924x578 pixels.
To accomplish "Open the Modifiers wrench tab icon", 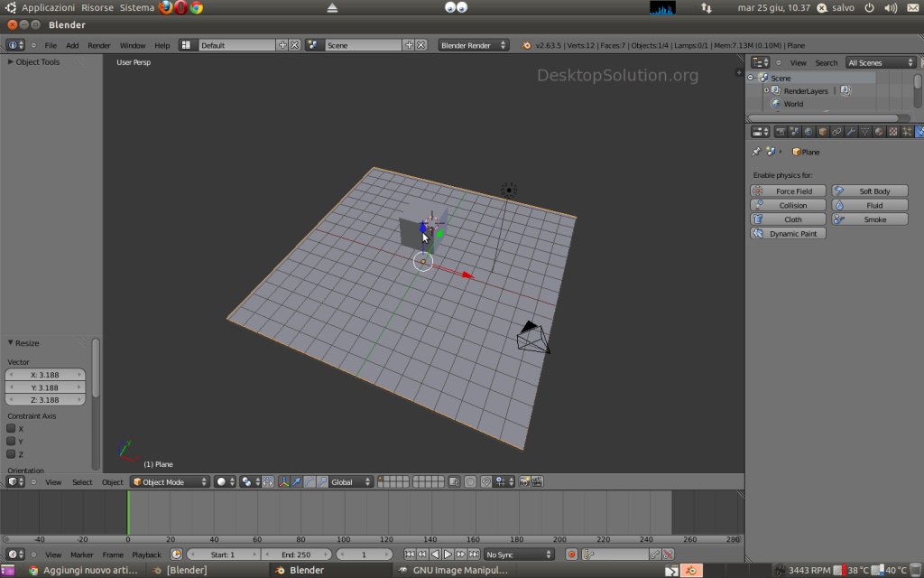I will pyautogui.click(x=850, y=132).
